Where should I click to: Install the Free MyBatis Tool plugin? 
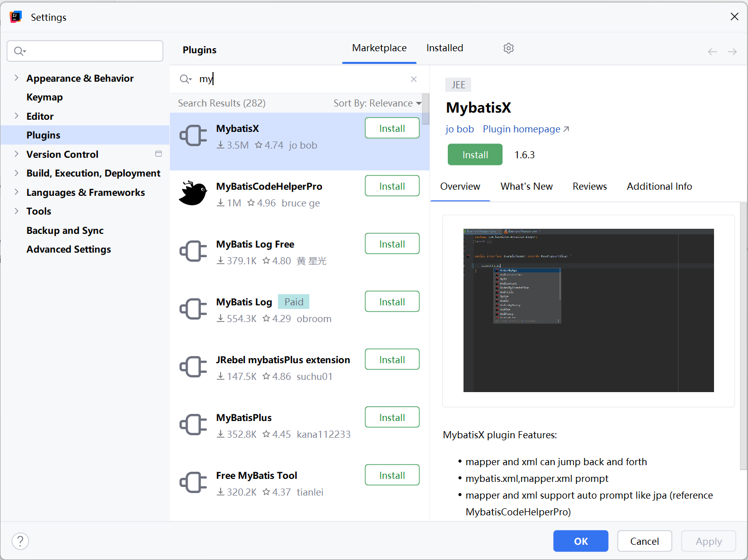(x=392, y=475)
